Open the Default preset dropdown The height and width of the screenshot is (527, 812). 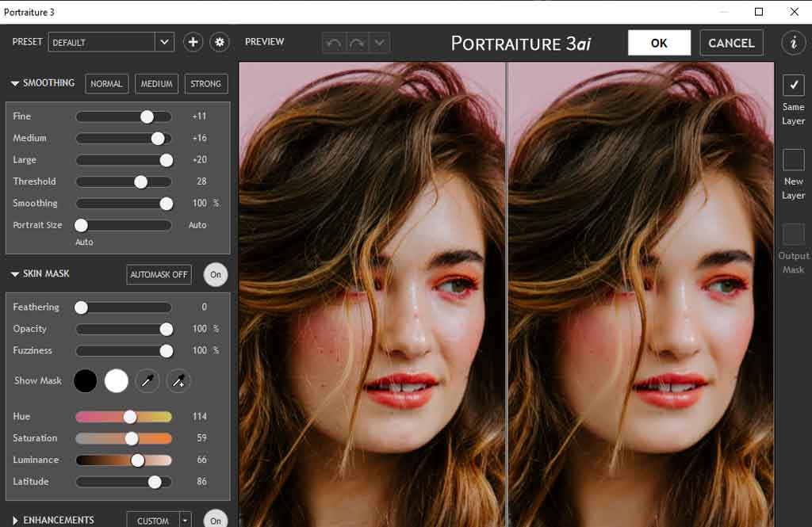[x=163, y=41]
